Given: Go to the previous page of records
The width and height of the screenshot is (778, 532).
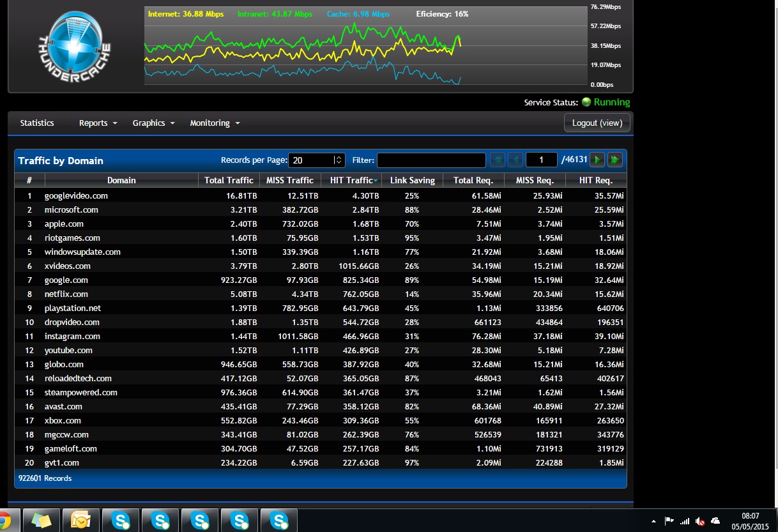Looking at the screenshot, I should click(x=515, y=160).
